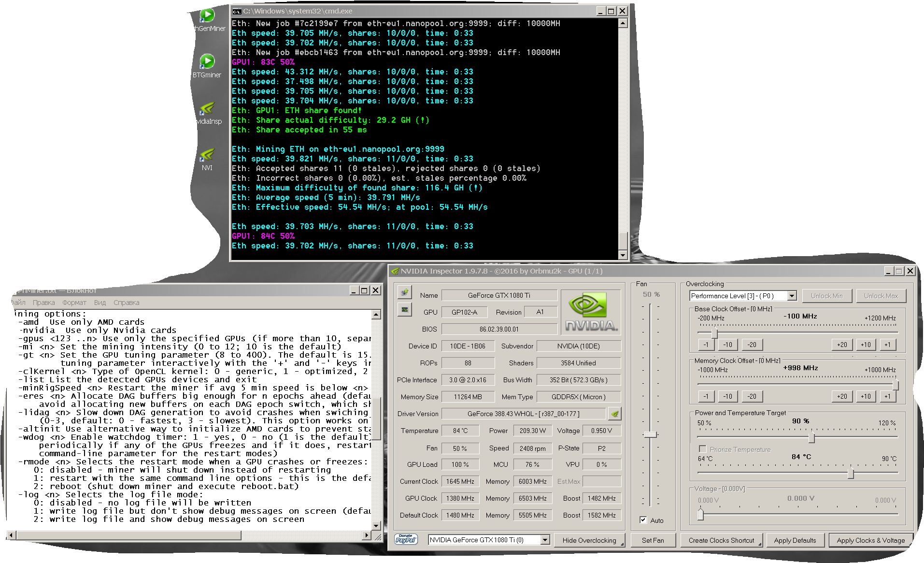
Task: Click -1 under Base Clock Offset
Action: click(706, 345)
